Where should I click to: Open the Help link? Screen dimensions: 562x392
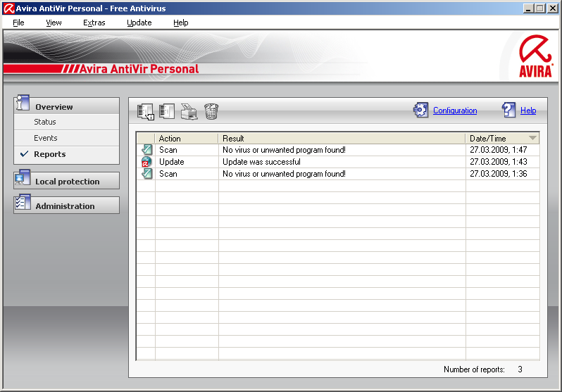528,110
